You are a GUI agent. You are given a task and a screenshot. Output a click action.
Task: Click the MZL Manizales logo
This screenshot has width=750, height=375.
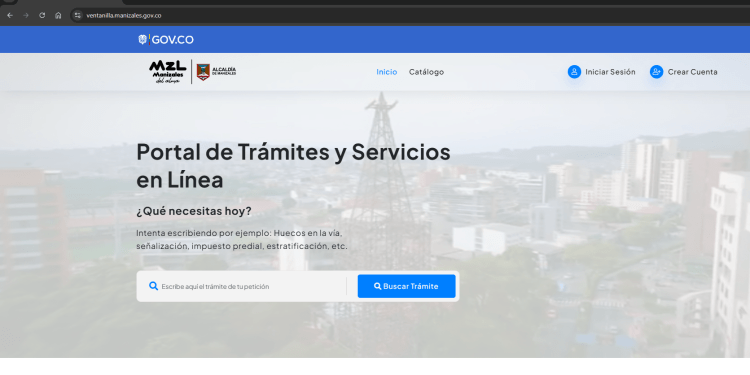pos(167,72)
